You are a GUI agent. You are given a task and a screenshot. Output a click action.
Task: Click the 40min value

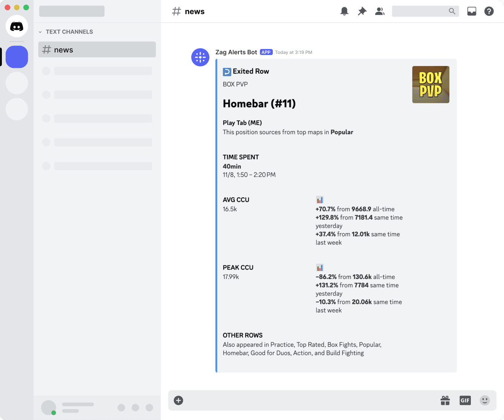tap(232, 166)
